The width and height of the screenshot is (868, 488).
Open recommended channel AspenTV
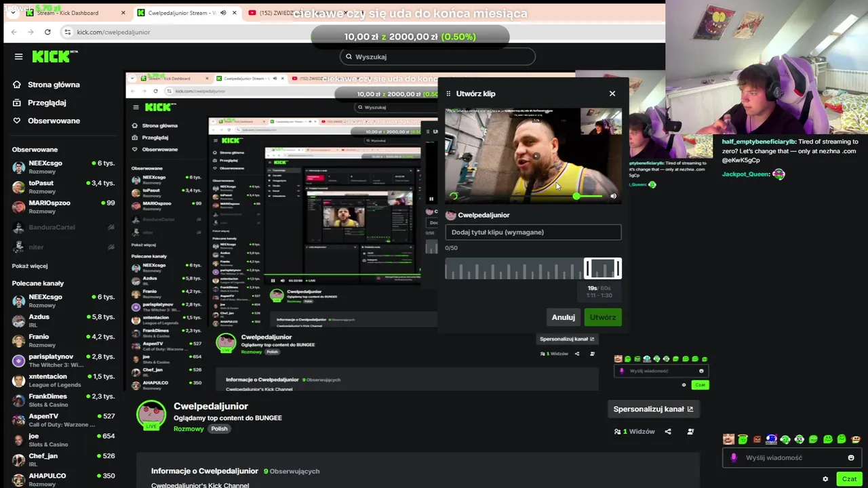coord(63,420)
